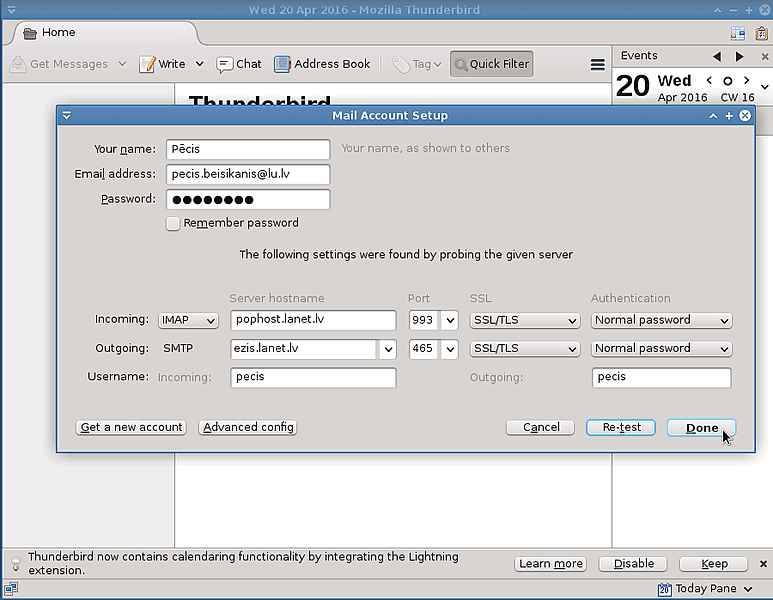This screenshot has height=600, width=773.
Task: Open Write new message button
Action: (x=162, y=64)
